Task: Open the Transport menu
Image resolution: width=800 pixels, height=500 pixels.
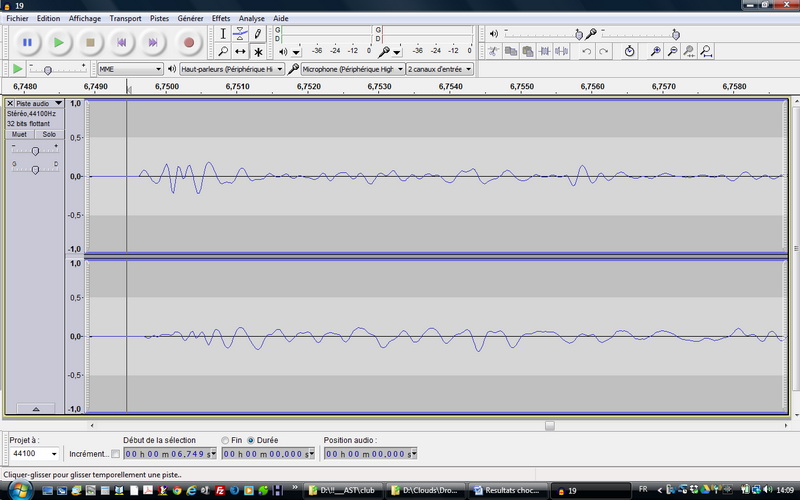Action: (x=126, y=18)
